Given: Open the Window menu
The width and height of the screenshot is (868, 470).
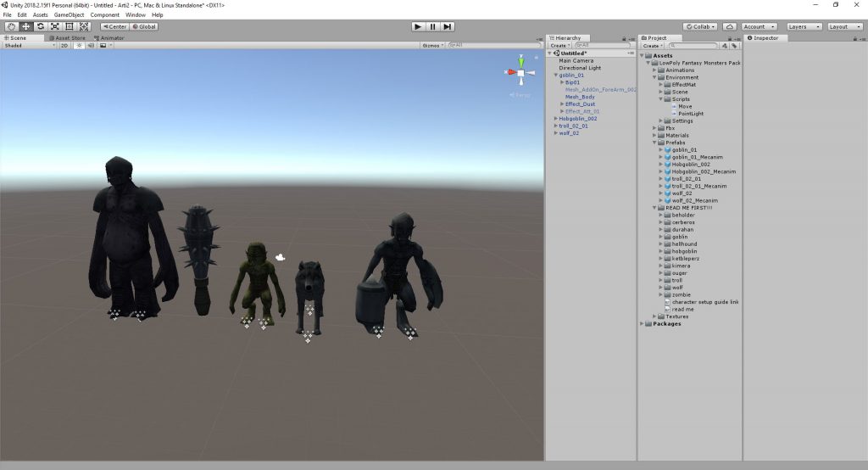Looking at the screenshot, I should (x=135, y=15).
